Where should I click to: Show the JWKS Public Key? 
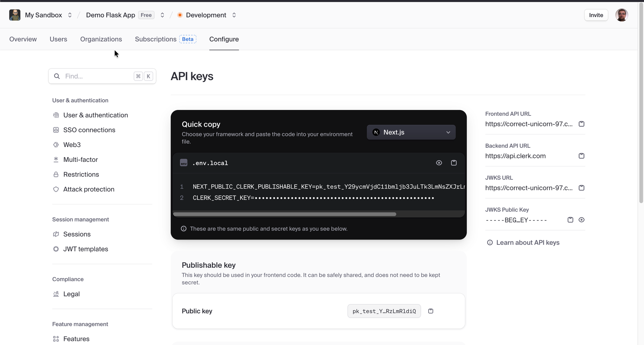click(x=581, y=220)
